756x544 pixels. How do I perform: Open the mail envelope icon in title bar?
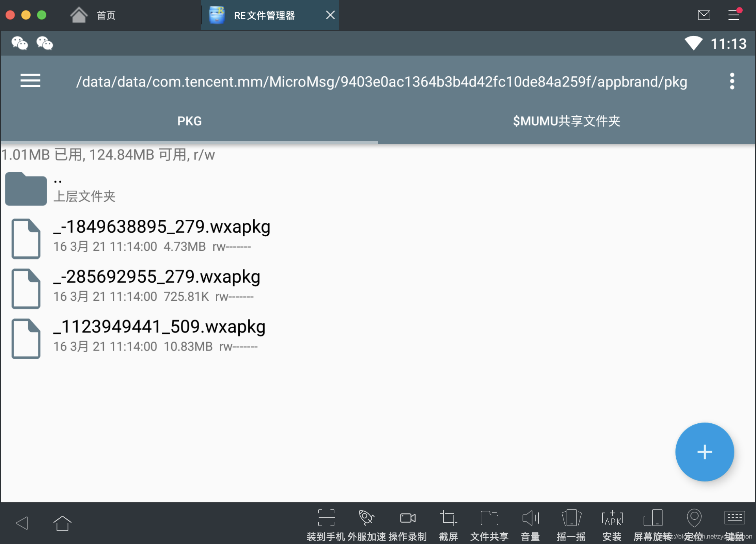click(704, 15)
